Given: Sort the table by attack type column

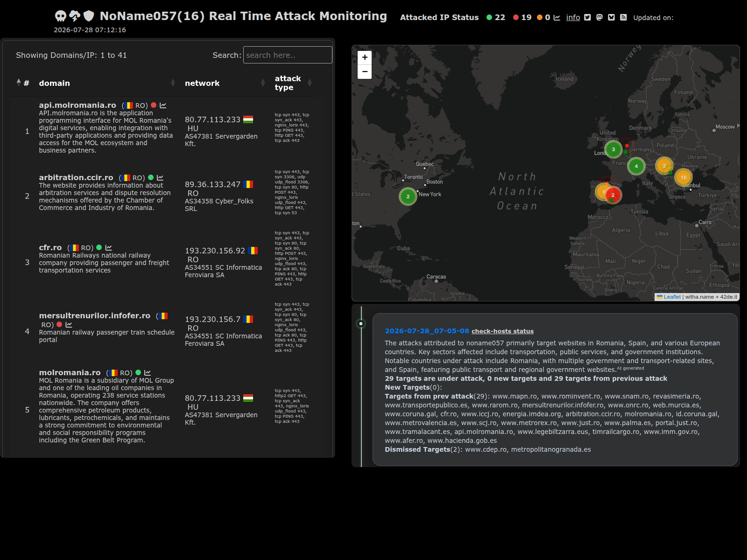Looking at the screenshot, I should tap(293, 83).
